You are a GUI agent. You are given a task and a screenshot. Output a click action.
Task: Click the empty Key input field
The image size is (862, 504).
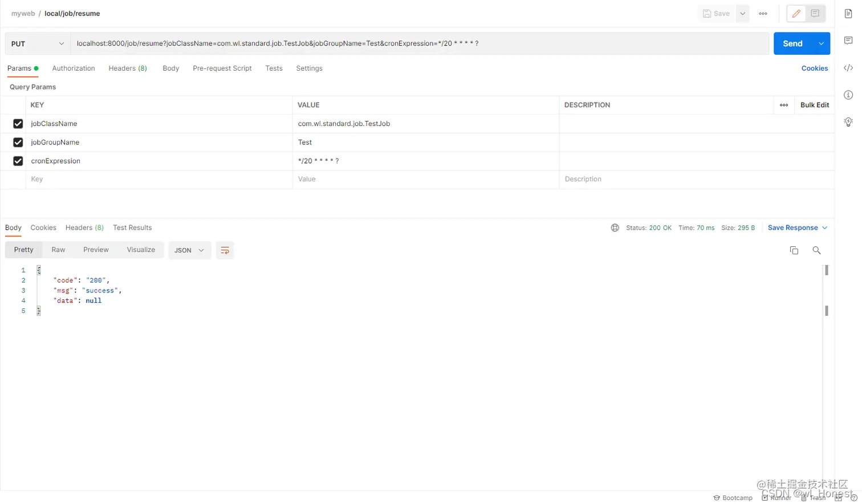pos(159,179)
